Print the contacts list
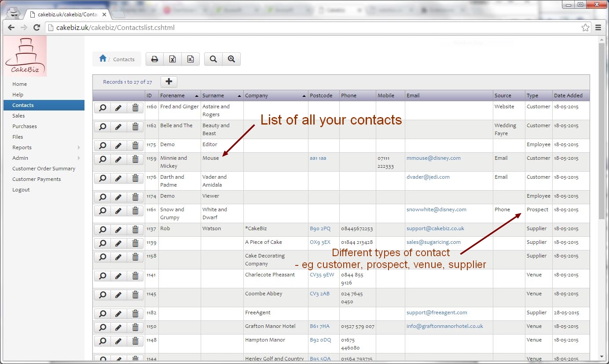 154,59
